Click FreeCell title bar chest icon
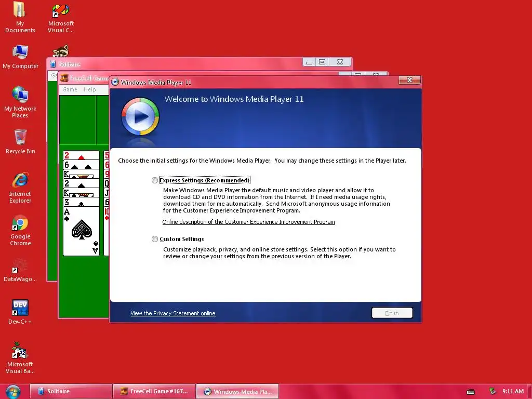 64,78
